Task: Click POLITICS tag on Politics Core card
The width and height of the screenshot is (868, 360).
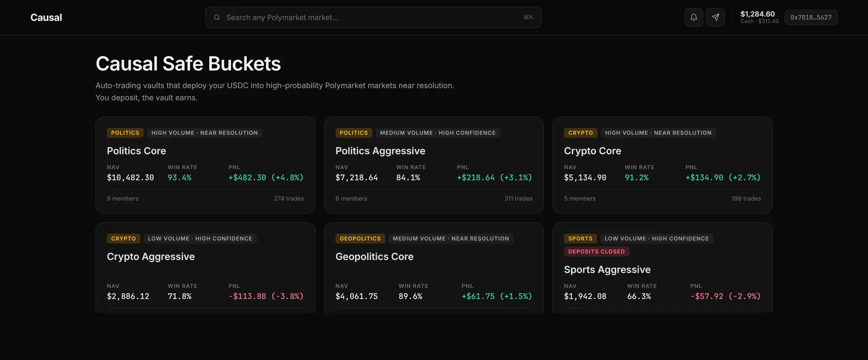Action: pos(125,133)
